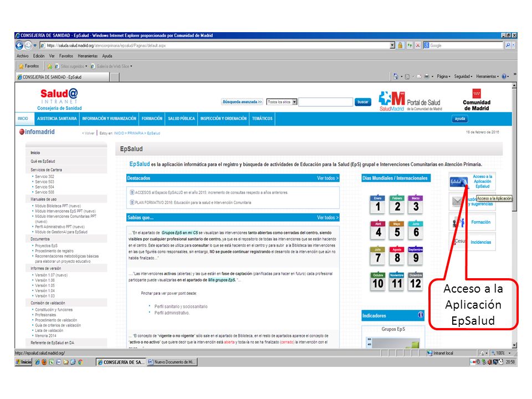Open the Ayuda menu in menu bar

107,56
